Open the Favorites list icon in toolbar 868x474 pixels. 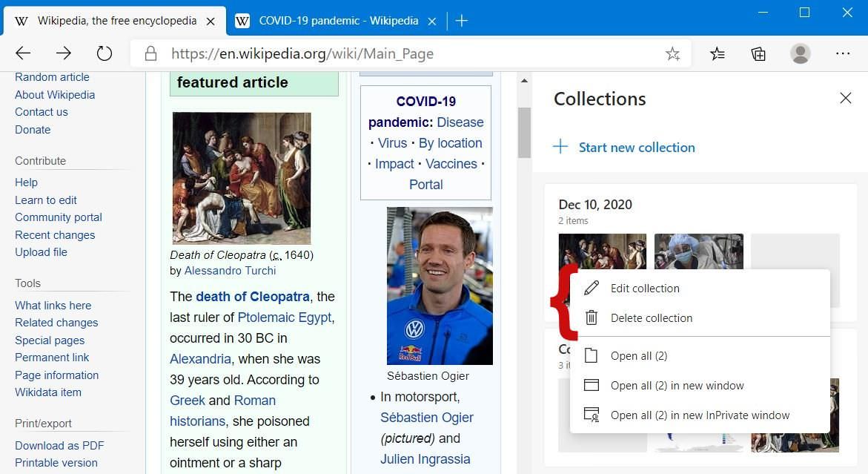tap(718, 53)
